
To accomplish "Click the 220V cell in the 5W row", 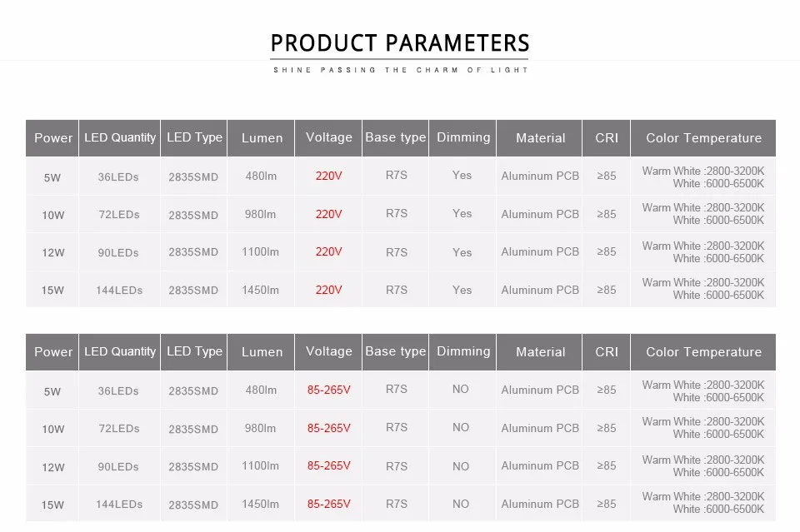I will (328, 176).
